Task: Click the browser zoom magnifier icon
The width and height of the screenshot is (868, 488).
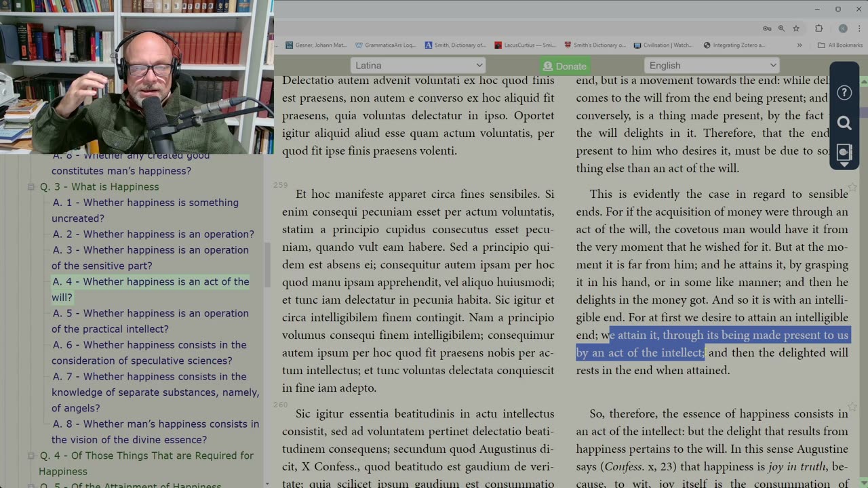Action: pos(781,28)
